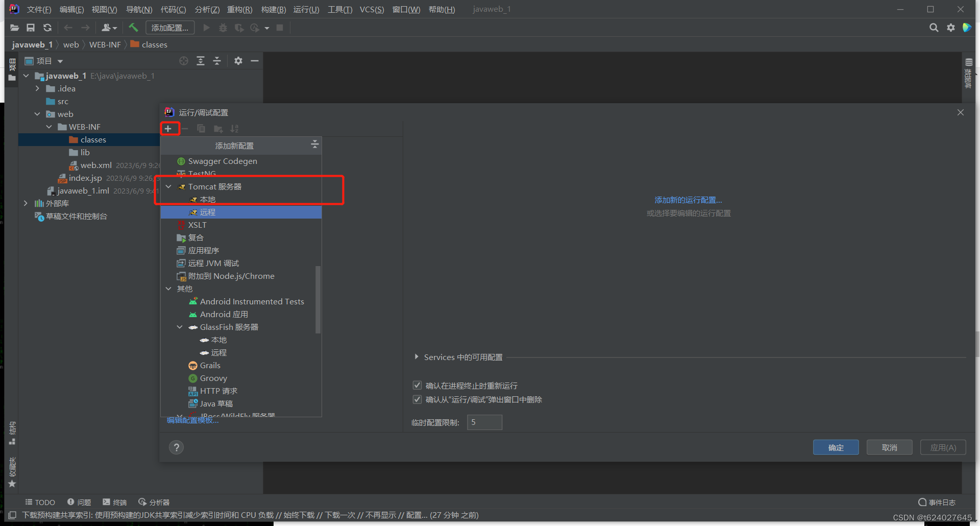
Task: Open the 编辑(E) menu
Action: (71, 9)
